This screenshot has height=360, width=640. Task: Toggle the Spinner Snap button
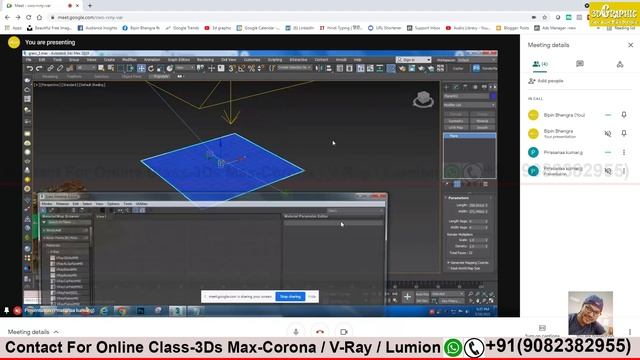point(261,69)
